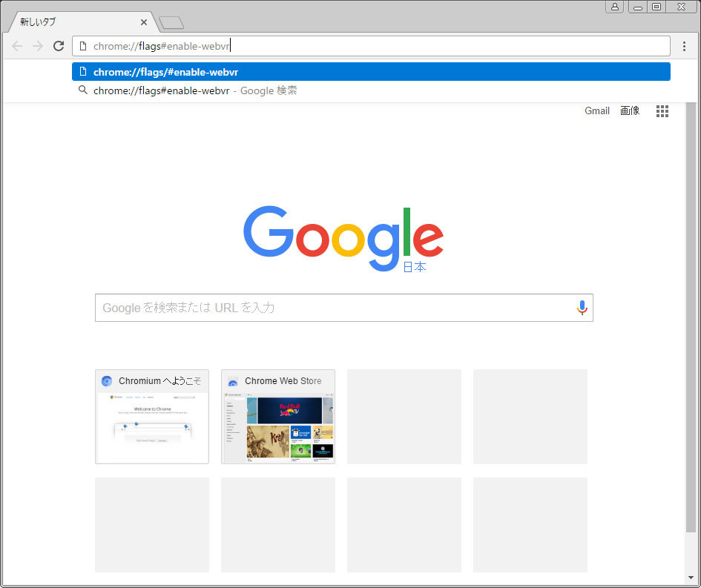This screenshot has height=588, width=701.
Task: Open the Chromium へようこそ thumbnail
Action: tap(152, 417)
